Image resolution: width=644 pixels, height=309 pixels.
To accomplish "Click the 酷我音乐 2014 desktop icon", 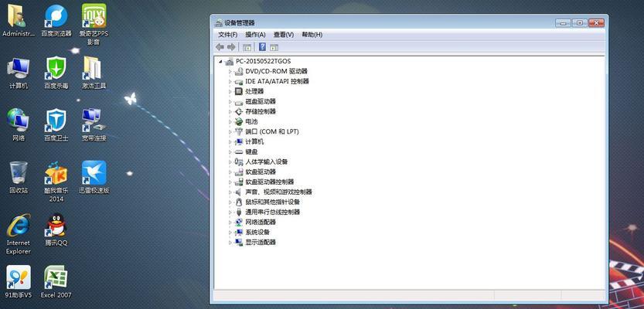I will (x=56, y=175).
